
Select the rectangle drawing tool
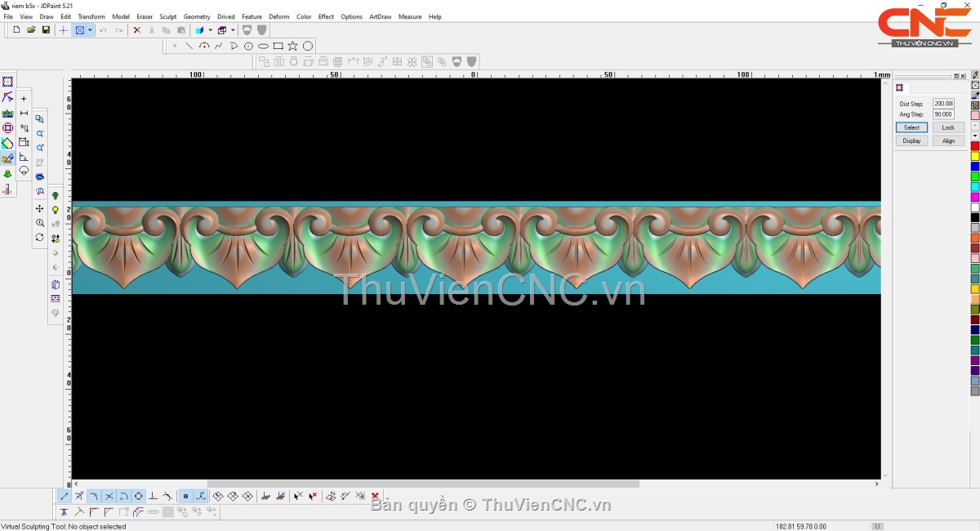coord(278,47)
